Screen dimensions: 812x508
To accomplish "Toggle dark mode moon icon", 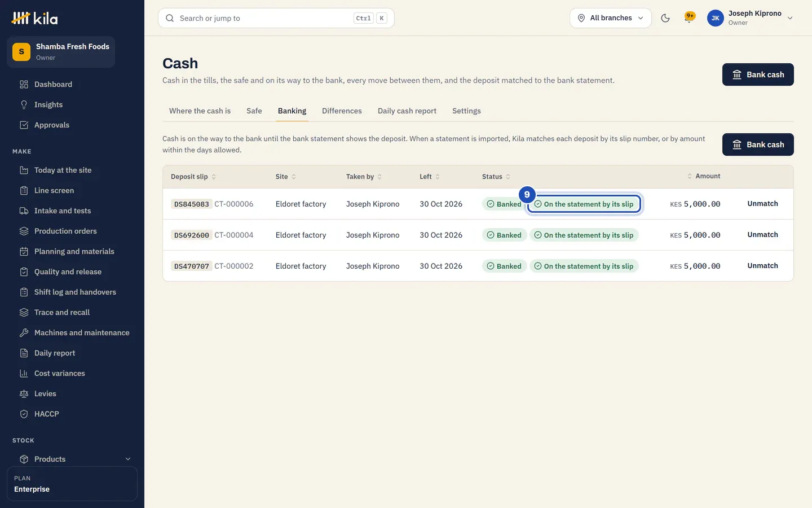I will point(665,18).
